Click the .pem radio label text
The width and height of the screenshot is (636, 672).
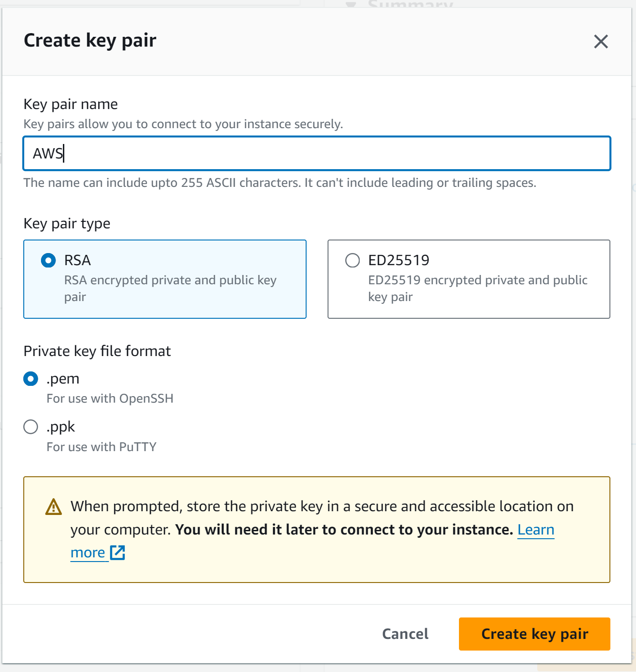[63, 379]
